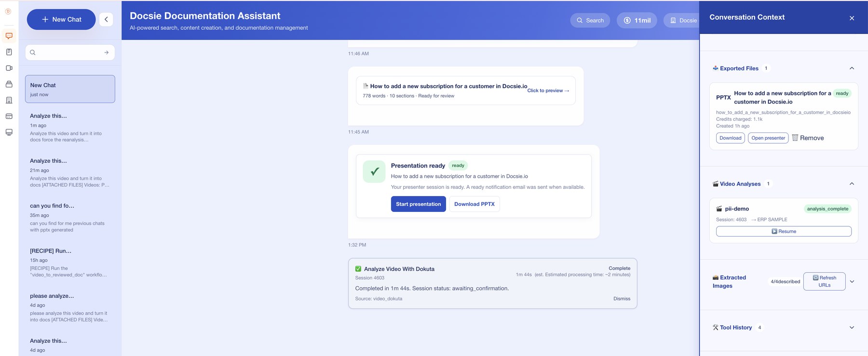Screen dimensions: 868x356
Task: Click "778 words · 10 sections · Ready for review"
Action: [408, 96]
